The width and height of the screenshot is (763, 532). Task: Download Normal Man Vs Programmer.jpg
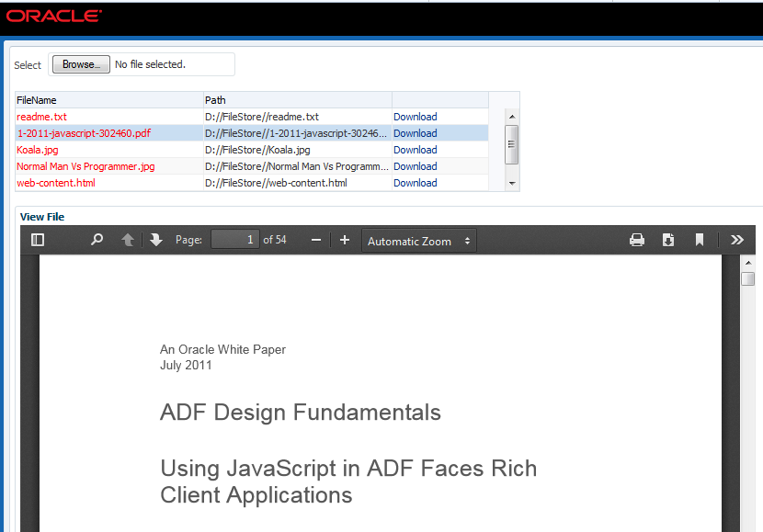pyautogui.click(x=416, y=166)
